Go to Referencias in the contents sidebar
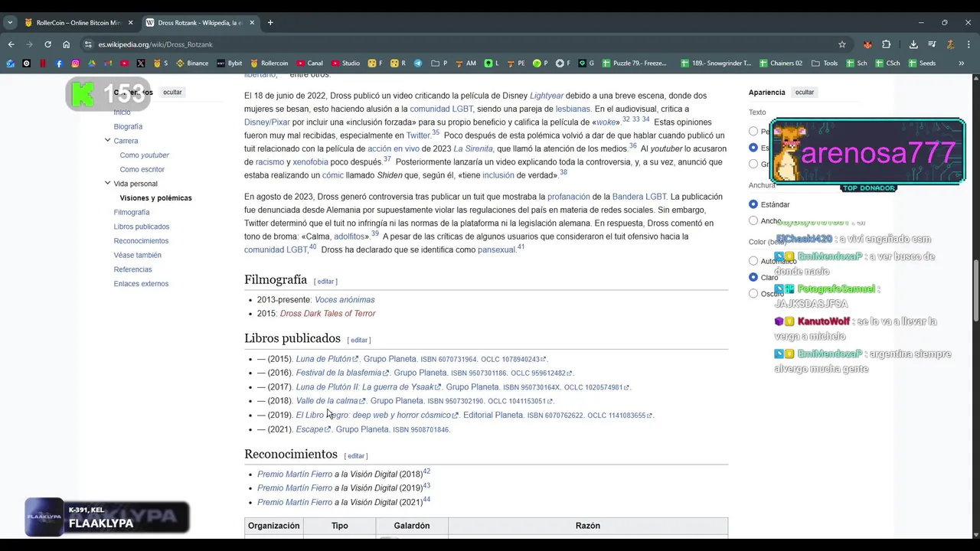 132,269
